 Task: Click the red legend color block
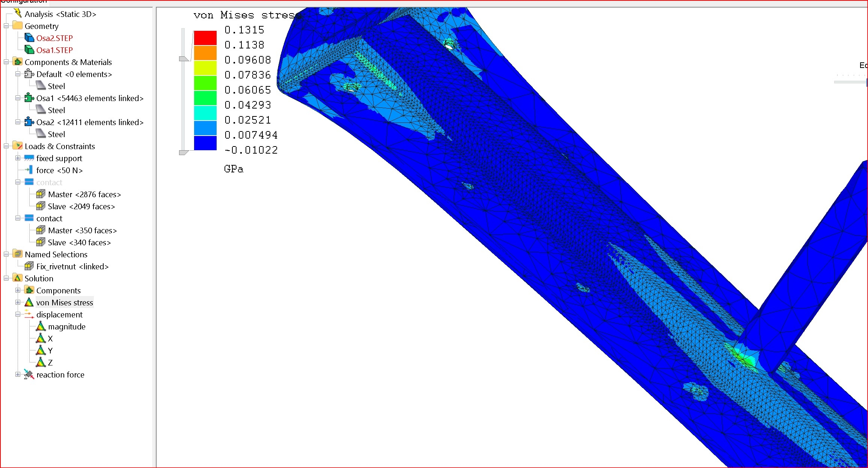205,38
